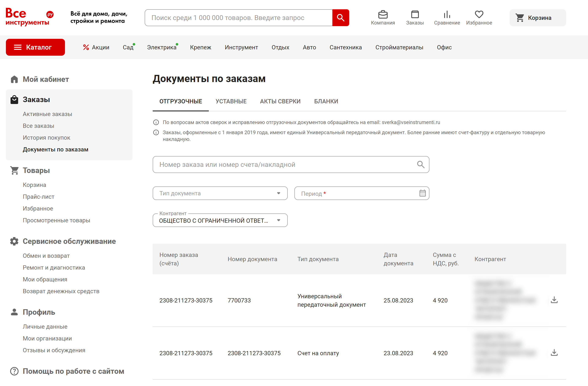Open the Офис category
The width and height of the screenshot is (588, 386).
click(x=444, y=47)
